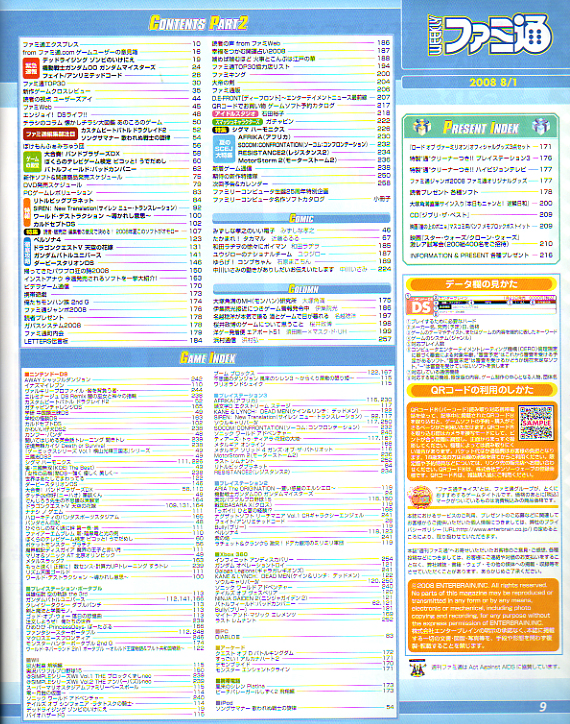Click the COMIC section banner
The width and height of the screenshot is (570, 724).
tap(301, 218)
